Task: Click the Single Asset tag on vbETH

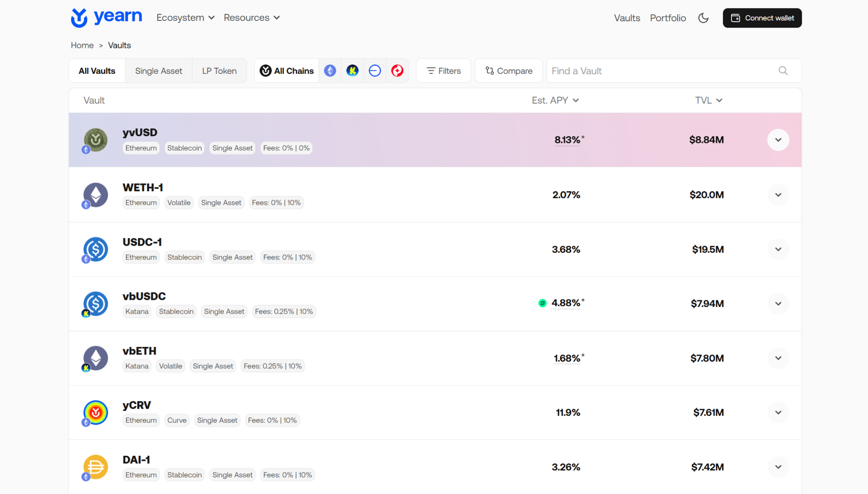Action: click(213, 366)
